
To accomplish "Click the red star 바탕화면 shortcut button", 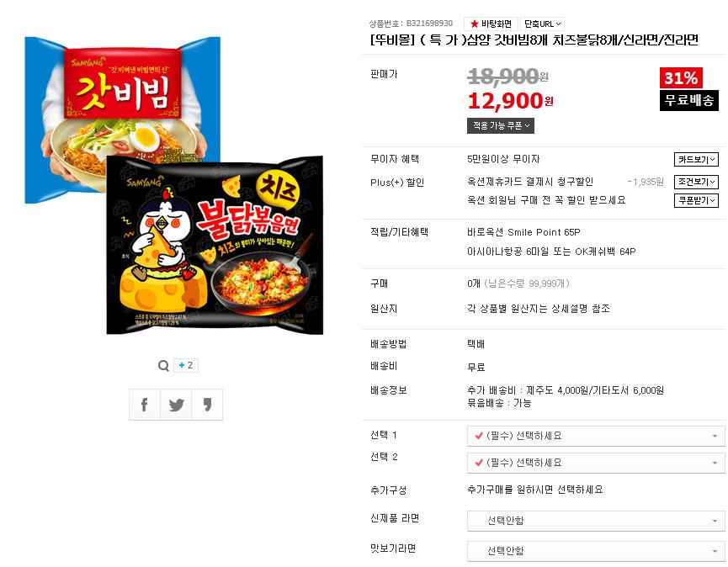I will point(491,24).
